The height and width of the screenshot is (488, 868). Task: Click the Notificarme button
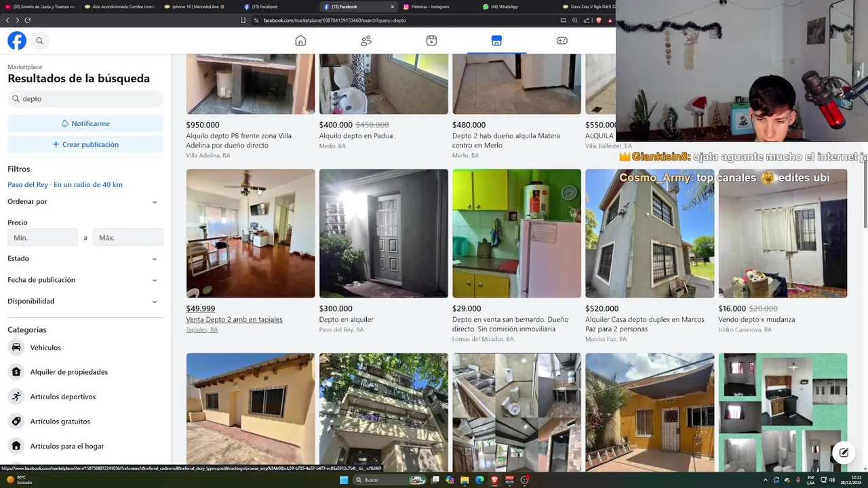85,123
